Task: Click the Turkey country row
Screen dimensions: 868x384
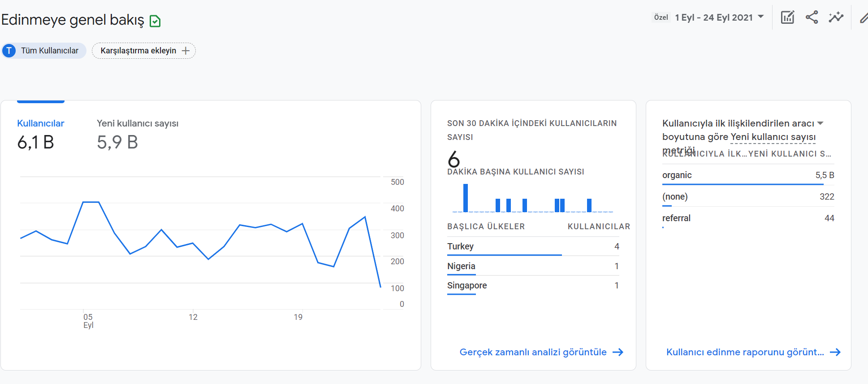Action: [x=533, y=246]
